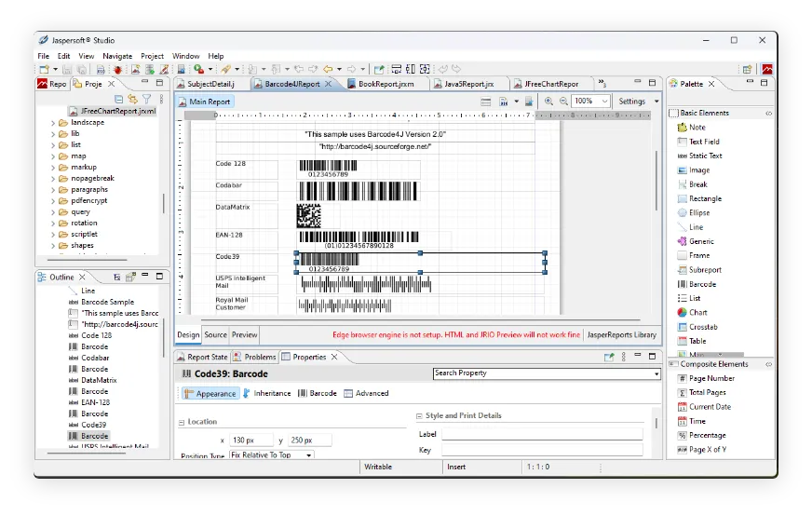Select the Image palette element
The image size is (812, 515).
[694, 169]
